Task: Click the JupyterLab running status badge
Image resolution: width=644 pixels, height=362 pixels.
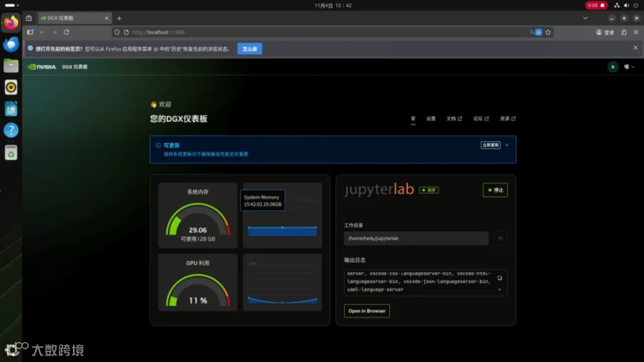Action: coord(429,190)
